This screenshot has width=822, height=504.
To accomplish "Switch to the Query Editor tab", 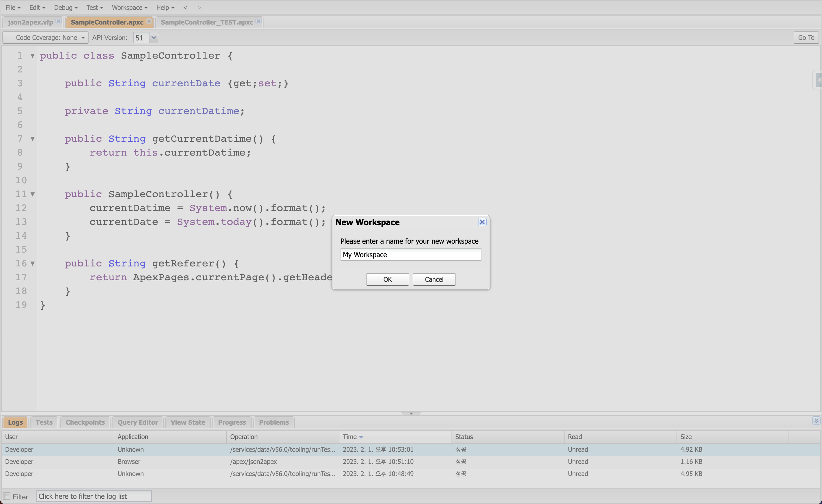I will (137, 422).
